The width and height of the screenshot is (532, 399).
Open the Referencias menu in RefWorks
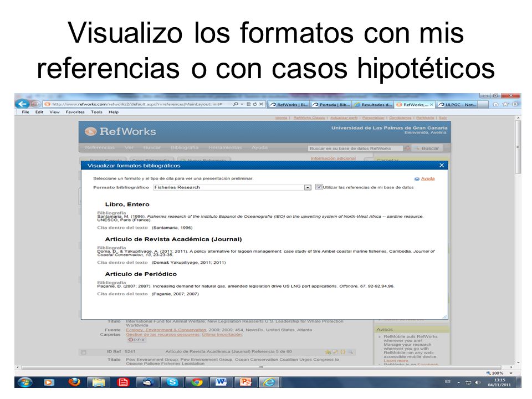(x=100, y=147)
